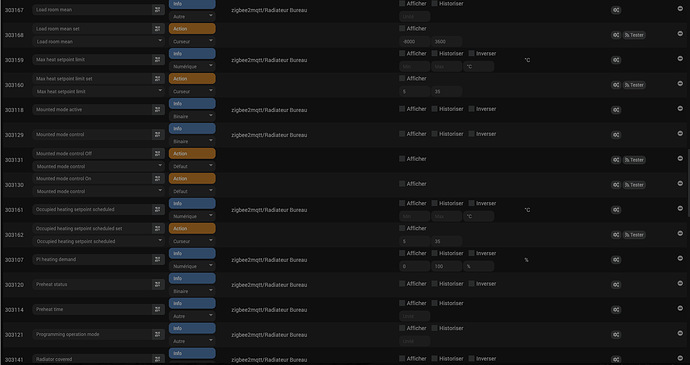Click Tester for Max heat setpoint limit set

point(634,85)
